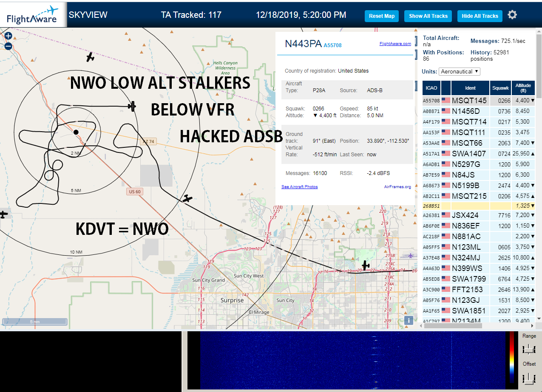Select the N123ML aircraft row

[479, 247]
